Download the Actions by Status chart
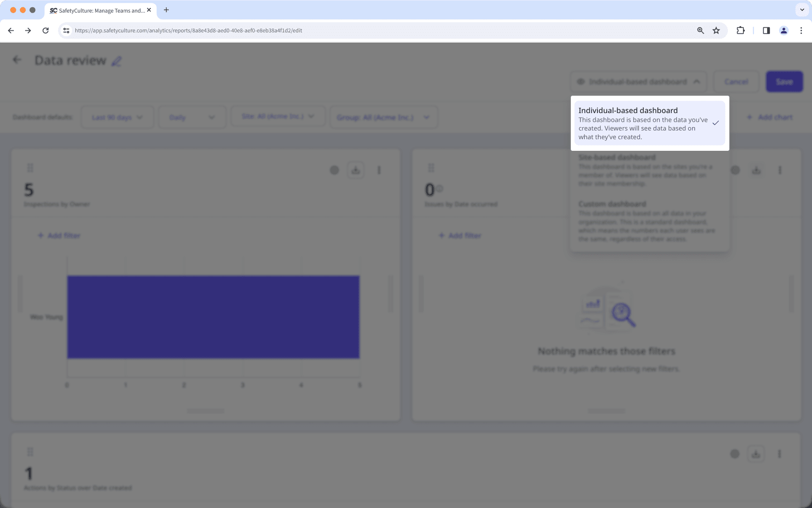The image size is (812, 508). (756, 454)
